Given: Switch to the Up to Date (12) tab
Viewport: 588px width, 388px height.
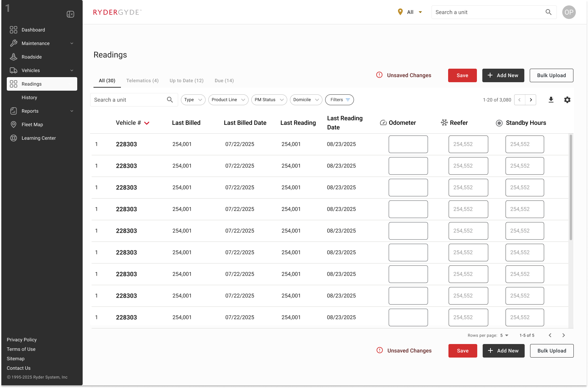Looking at the screenshot, I should click(x=187, y=81).
